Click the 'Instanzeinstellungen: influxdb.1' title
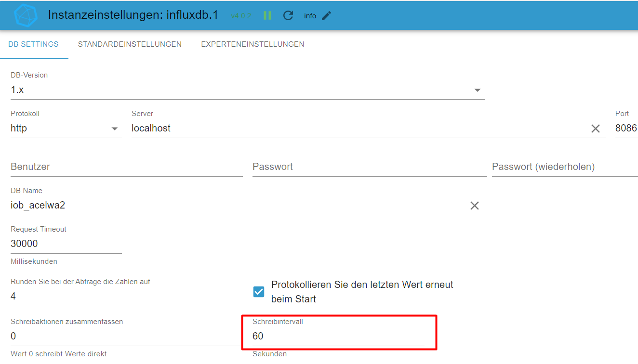 133,15
